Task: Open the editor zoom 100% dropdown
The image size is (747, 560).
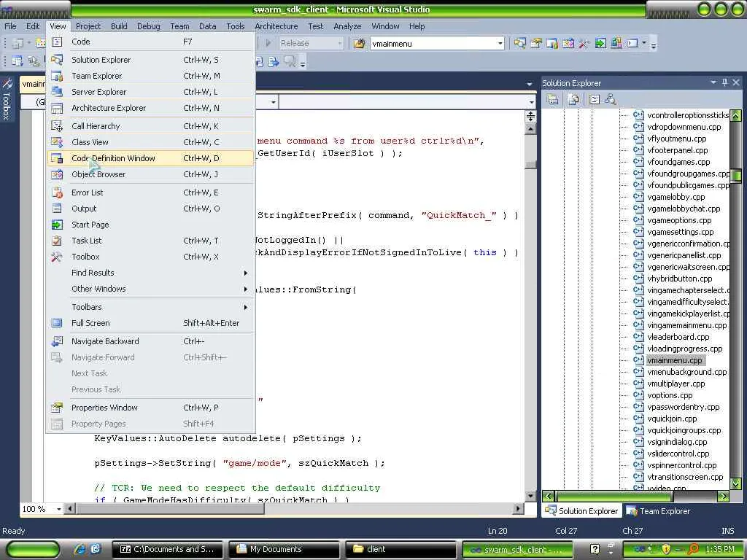Action: (x=59, y=509)
